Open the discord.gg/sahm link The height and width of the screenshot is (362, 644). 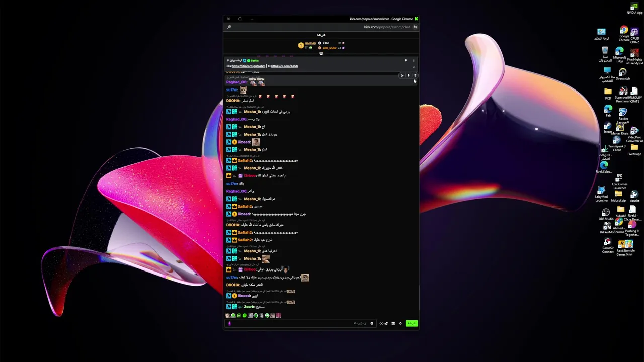click(249, 66)
